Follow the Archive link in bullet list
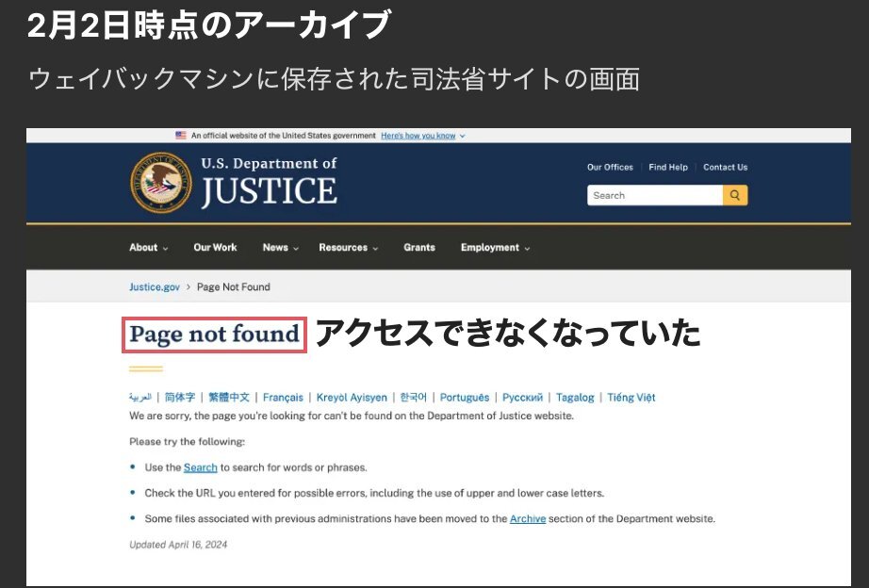This screenshot has width=869, height=588. click(x=528, y=519)
